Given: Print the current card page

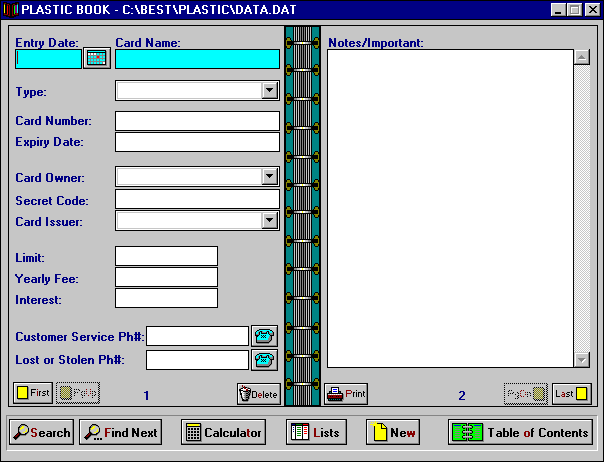Looking at the screenshot, I should pos(347,394).
